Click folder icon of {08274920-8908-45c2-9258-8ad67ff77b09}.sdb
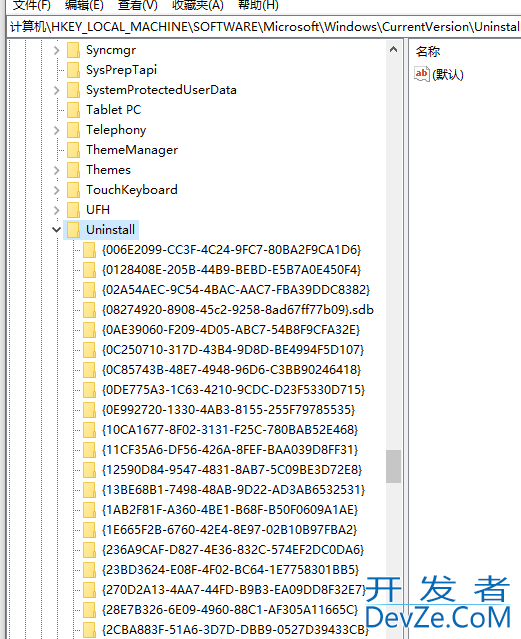 (89, 310)
